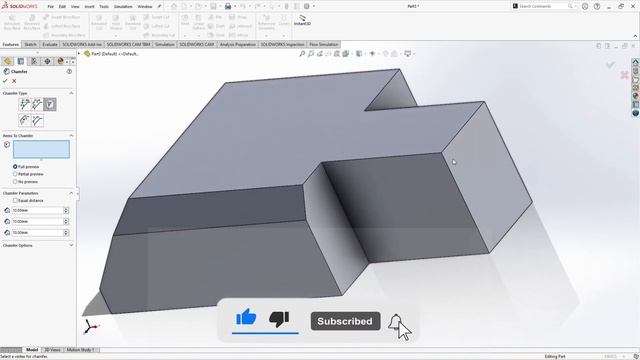
Task: Click the first chamfer distance field
Action: tap(37, 210)
